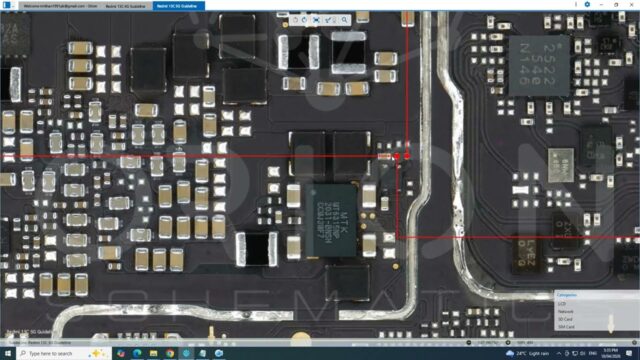
Task: Click the Categories panel header
Action: [596, 295]
